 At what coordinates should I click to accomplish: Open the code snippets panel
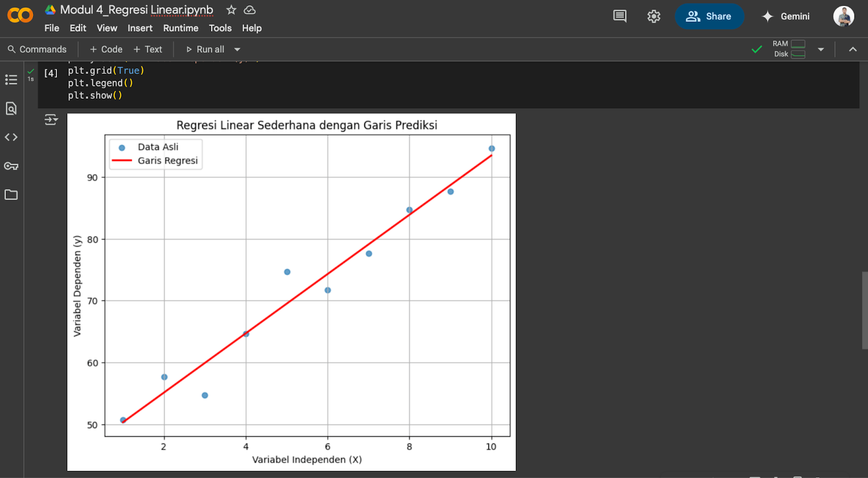(11, 137)
